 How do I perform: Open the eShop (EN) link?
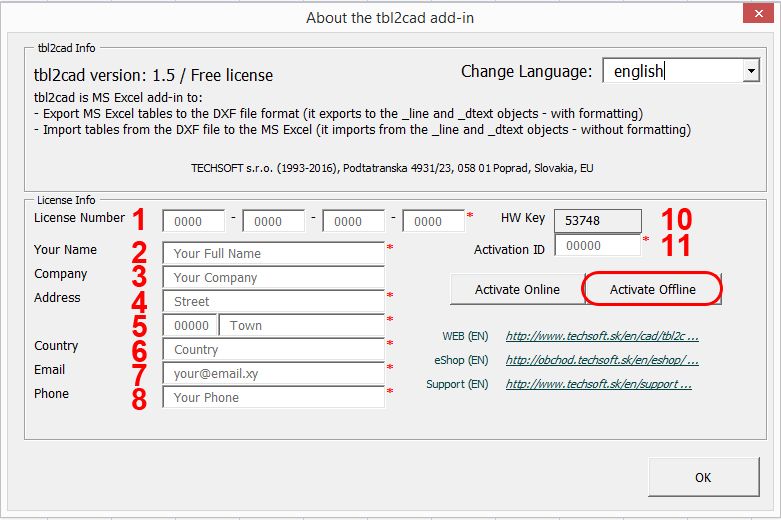[602, 361]
